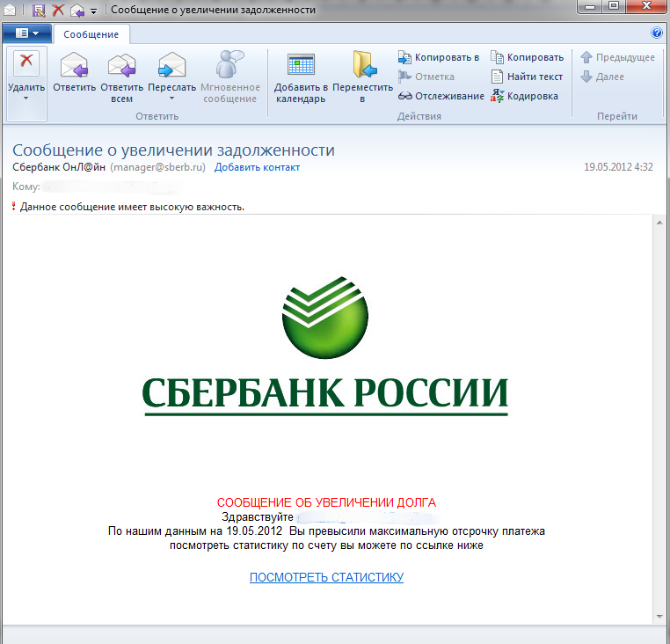
Task: Click the Delete (Удалить) red X icon
Action: tap(26, 63)
